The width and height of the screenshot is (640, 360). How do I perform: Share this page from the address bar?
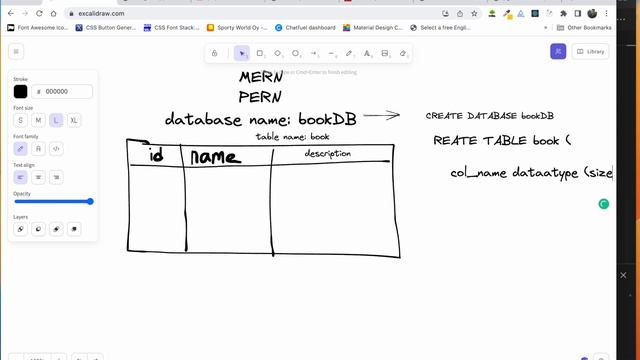pyautogui.click(x=460, y=13)
